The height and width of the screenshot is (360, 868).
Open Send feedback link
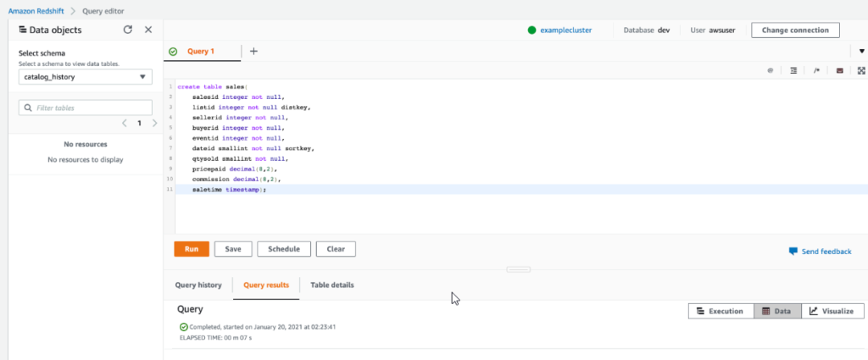tap(820, 252)
